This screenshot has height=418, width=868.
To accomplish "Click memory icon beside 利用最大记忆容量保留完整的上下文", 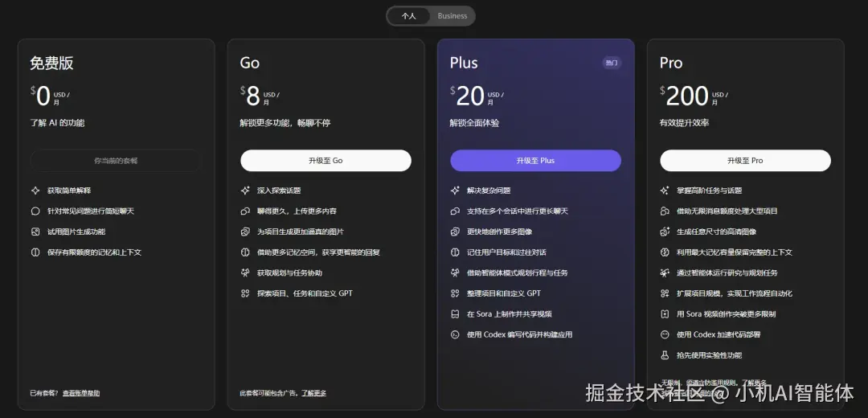I will (665, 252).
